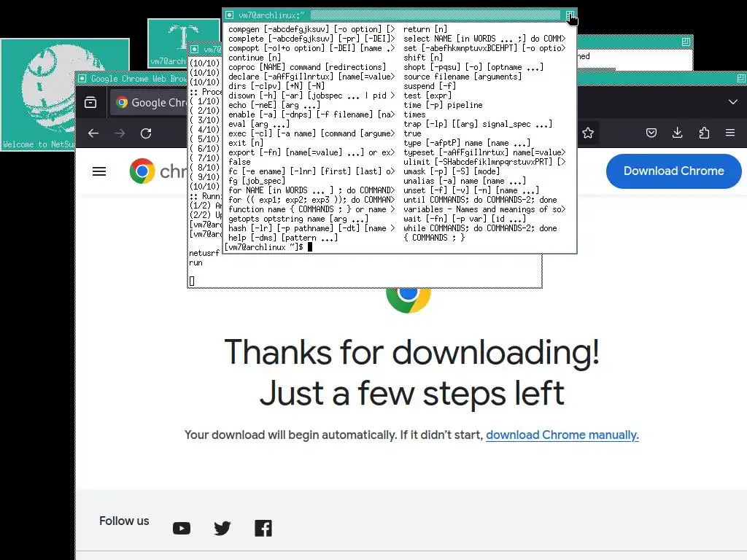Click top-right corner icon of front terminal
The width and height of the screenshot is (747, 560).
coord(570,16)
